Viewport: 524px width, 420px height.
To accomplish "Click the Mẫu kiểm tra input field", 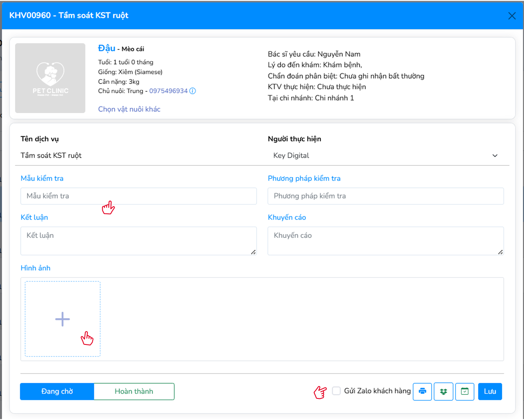I will [x=138, y=196].
